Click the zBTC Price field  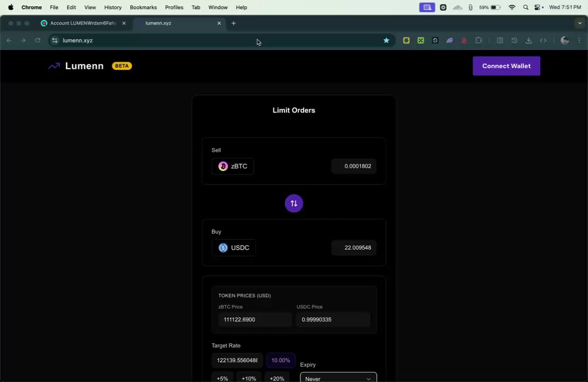[x=255, y=319]
